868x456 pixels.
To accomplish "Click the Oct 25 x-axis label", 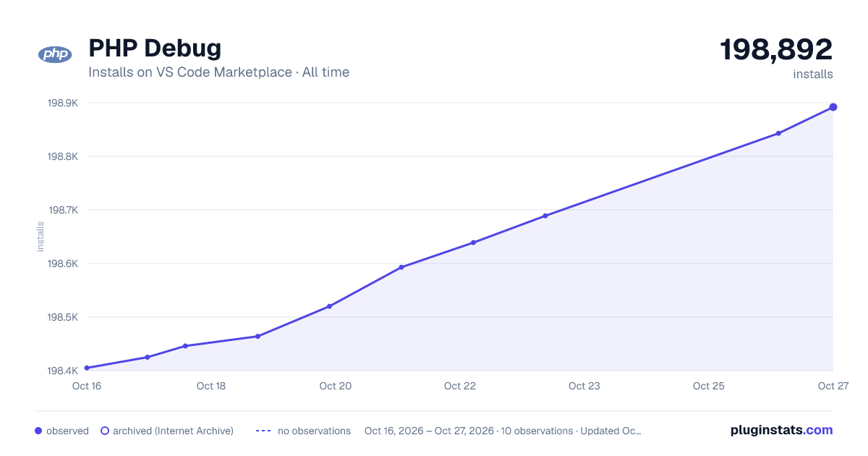I will 709,386.
